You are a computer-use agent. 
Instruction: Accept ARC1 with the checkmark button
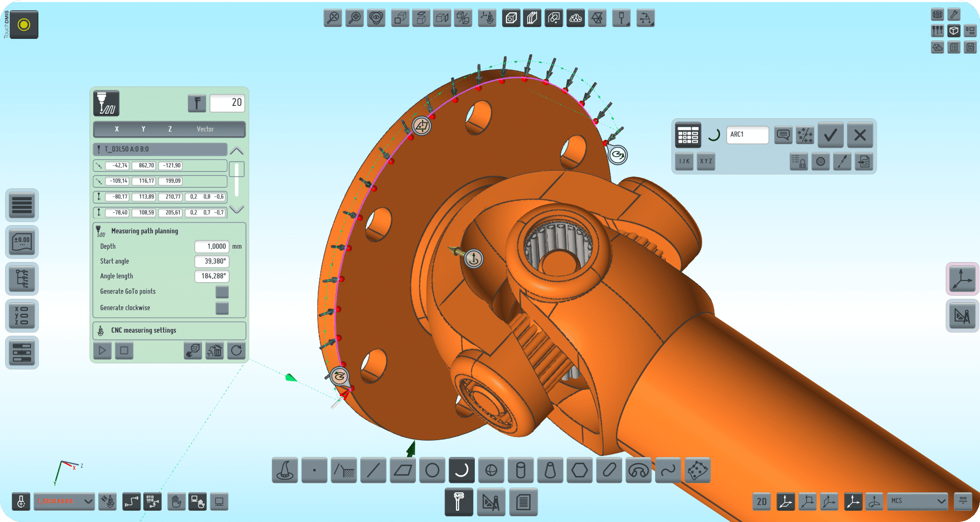click(x=831, y=135)
